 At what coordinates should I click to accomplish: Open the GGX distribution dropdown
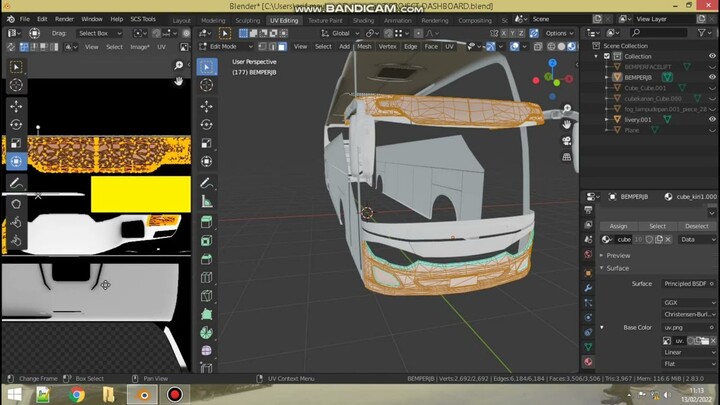point(688,302)
